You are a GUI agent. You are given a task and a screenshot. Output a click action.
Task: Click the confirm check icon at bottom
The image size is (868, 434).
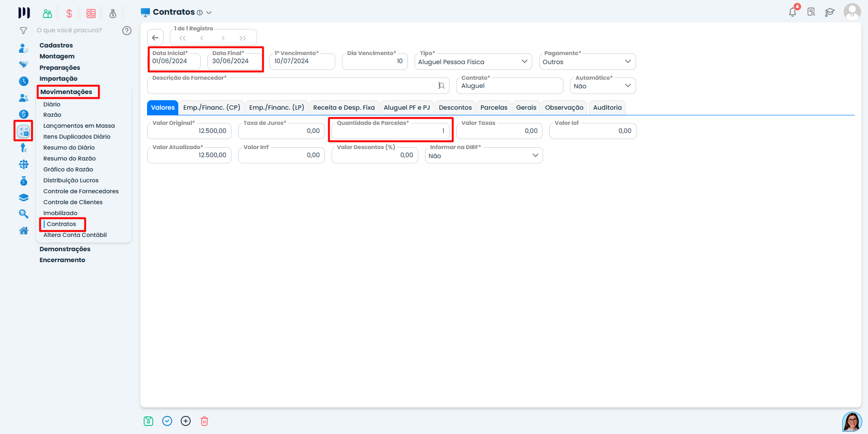(x=167, y=421)
